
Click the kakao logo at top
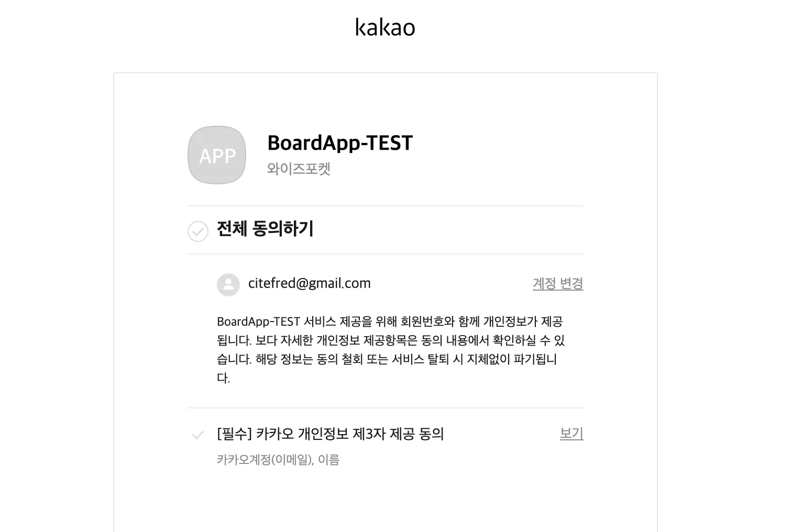pos(385,27)
